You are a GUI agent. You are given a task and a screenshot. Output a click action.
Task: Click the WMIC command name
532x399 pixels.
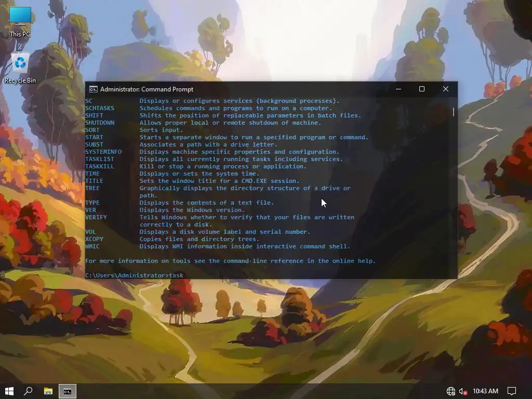coord(92,246)
